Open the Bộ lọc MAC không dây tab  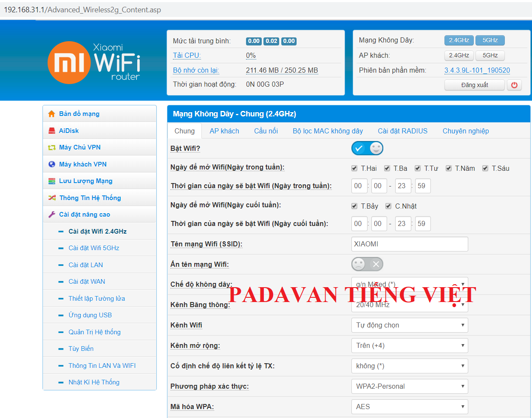point(328,131)
